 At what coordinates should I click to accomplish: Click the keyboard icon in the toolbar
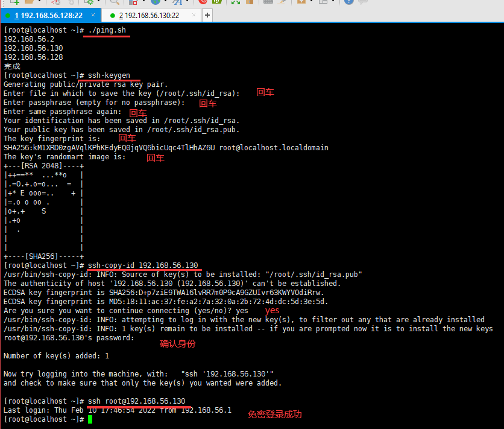click(268, 2)
